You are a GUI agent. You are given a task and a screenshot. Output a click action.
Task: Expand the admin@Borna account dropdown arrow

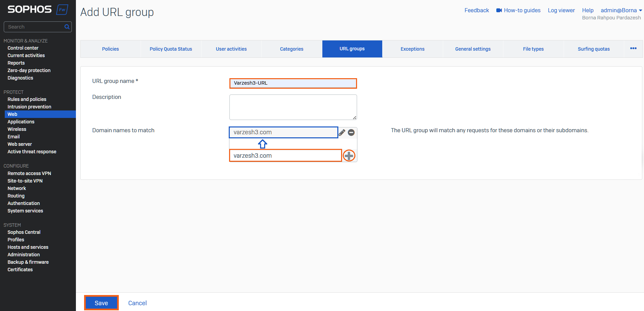640,11
